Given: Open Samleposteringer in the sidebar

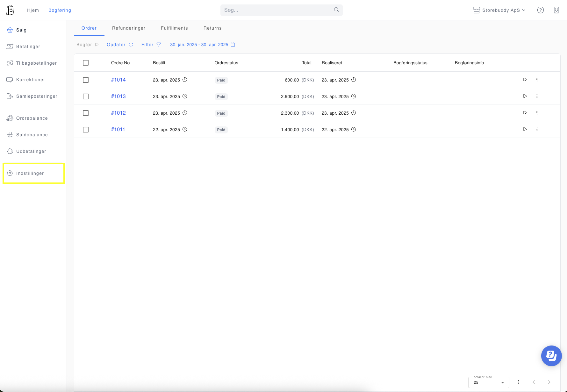Looking at the screenshot, I should [x=32, y=96].
